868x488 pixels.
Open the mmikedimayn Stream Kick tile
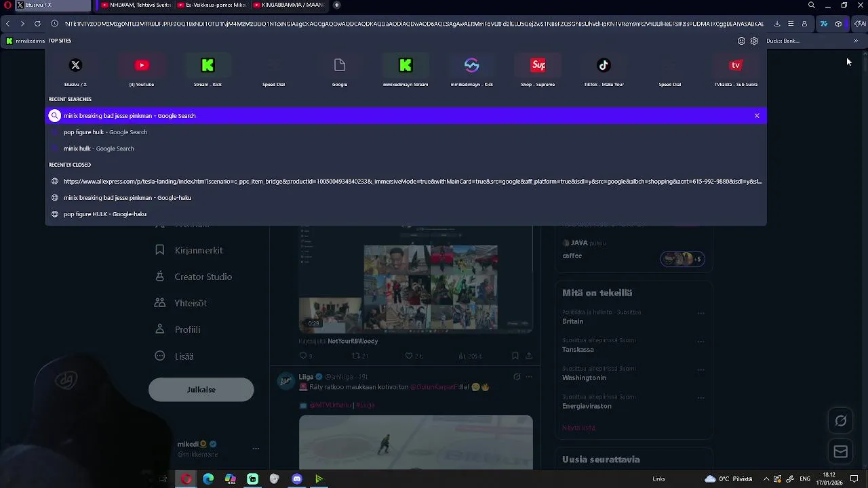(406, 71)
